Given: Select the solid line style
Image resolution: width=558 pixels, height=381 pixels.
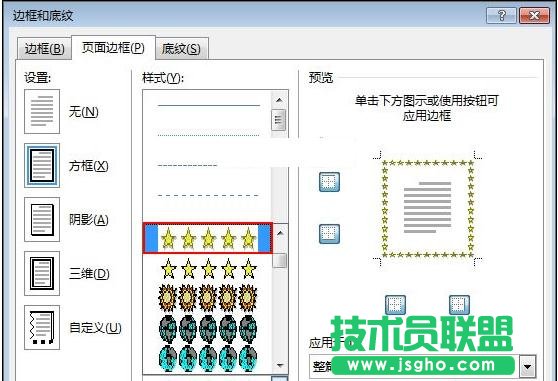Looking at the screenshot, I should pos(209,105).
